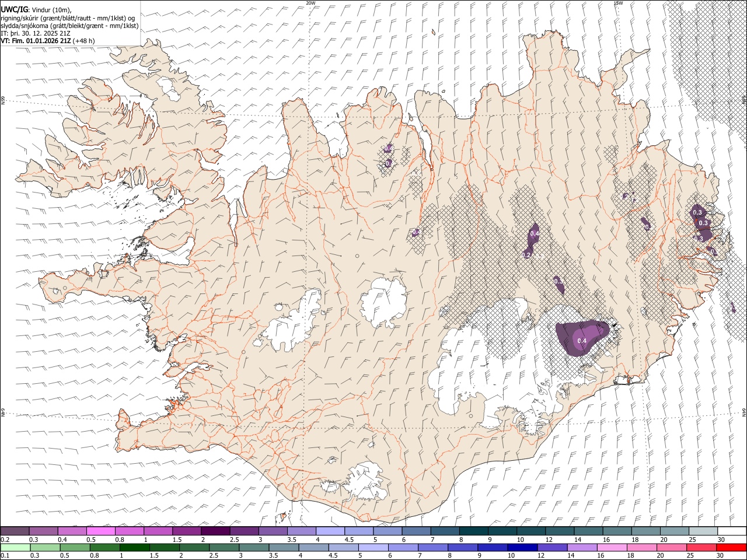Pick the dusky mauve 0.2 swatch starting the legend
The width and height of the screenshot is (747, 560).
click(15, 531)
